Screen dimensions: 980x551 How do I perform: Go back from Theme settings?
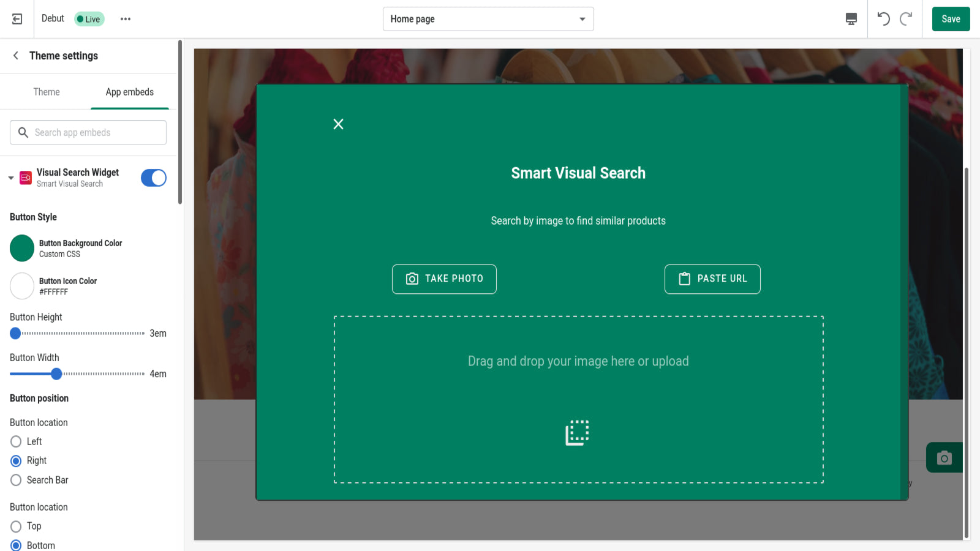point(15,55)
